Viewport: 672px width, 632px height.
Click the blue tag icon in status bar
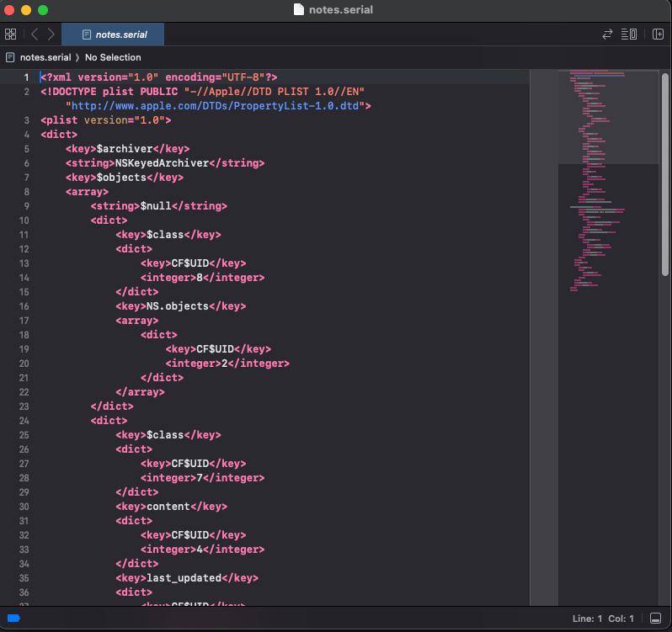(x=13, y=619)
